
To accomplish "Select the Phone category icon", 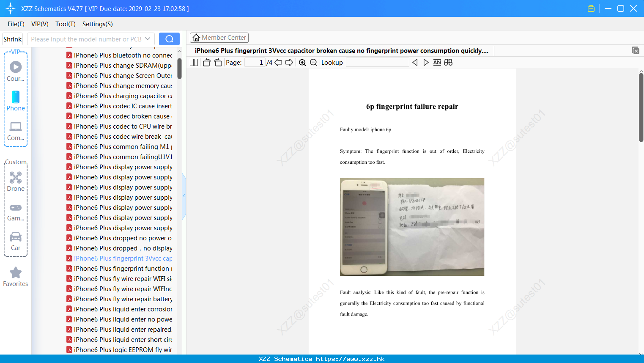I will point(16,101).
